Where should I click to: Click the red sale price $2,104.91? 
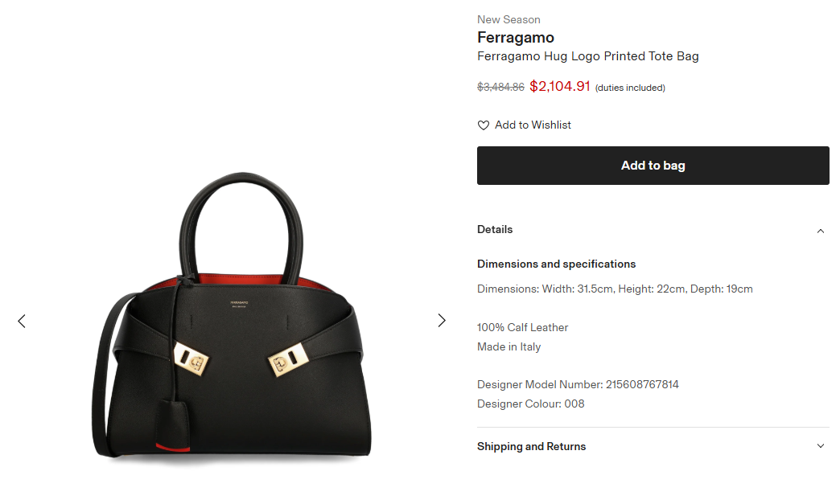560,87
